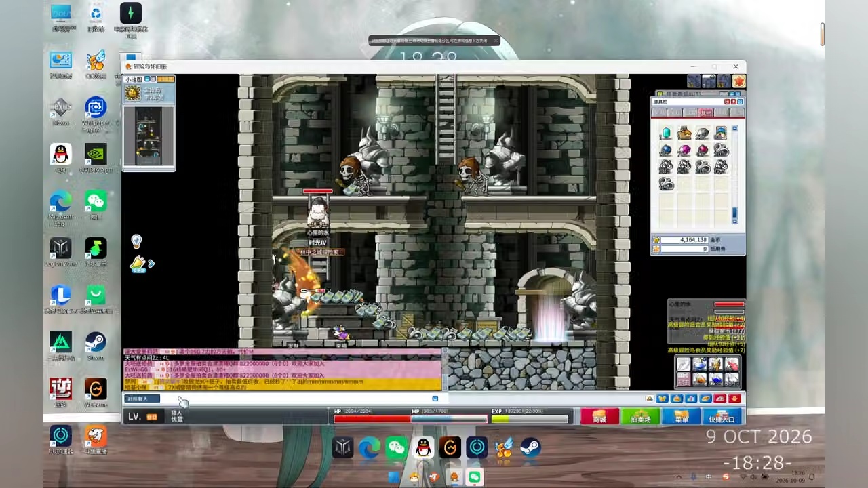The width and height of the screenshot is (868, 488).
Task: Click the inventory scrollbar down arrow
Action: [734, 220]
